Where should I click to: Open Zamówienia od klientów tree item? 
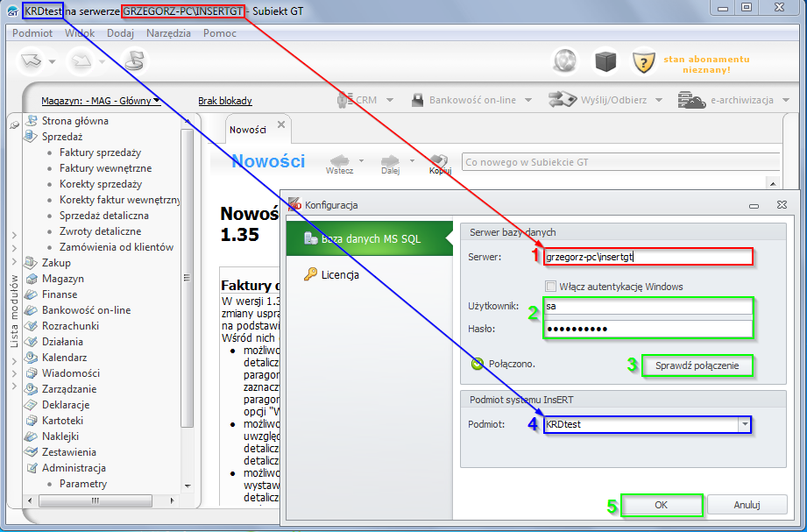click(x=117, y=247)
